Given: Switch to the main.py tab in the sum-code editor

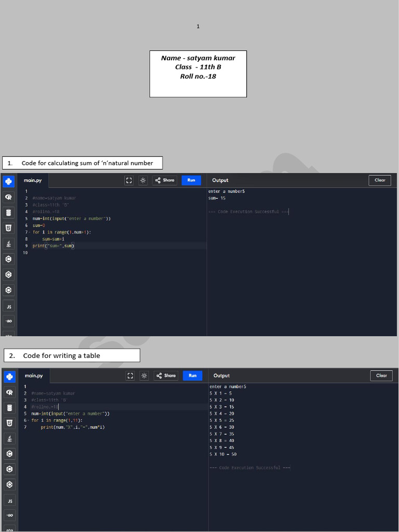Looking at the screenshot, I should 33,180.
